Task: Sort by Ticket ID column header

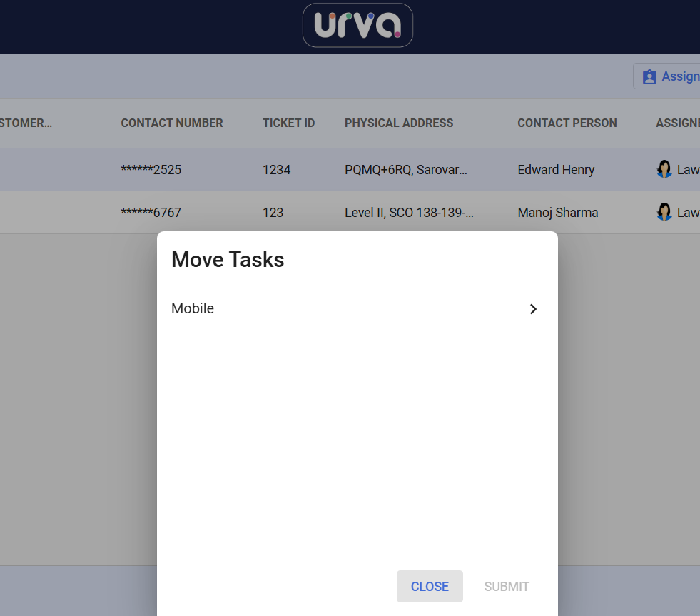Action: [288, 123]
